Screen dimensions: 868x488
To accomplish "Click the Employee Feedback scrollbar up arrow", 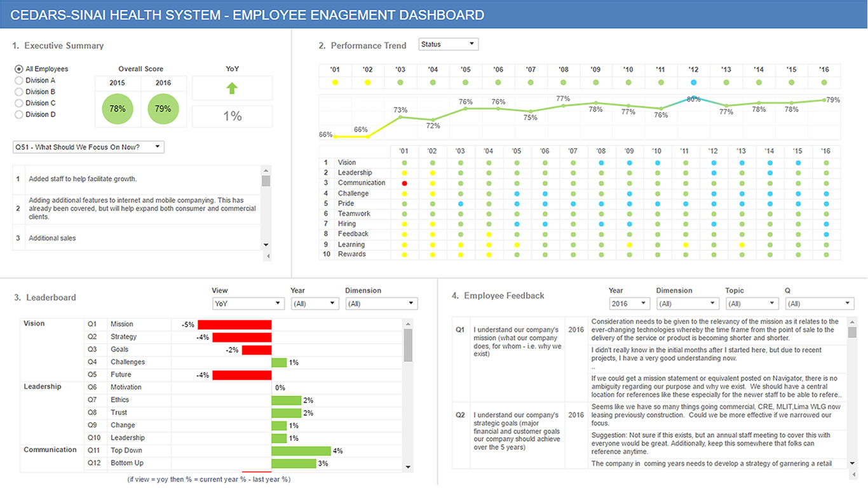I will [x=852, y=323].
